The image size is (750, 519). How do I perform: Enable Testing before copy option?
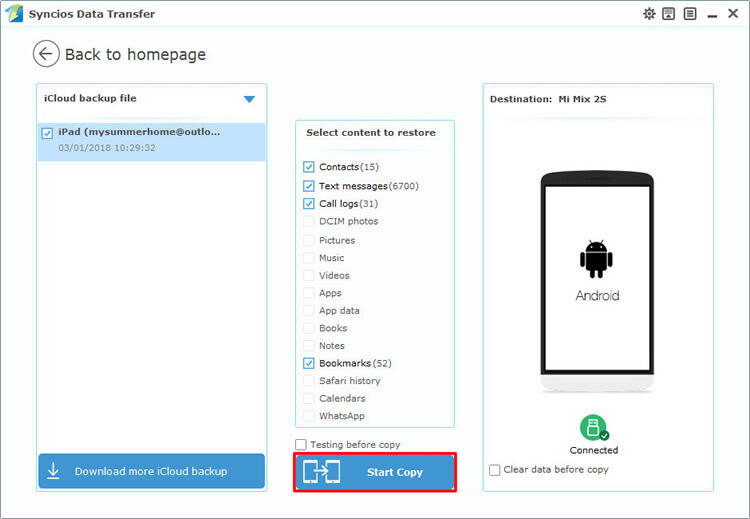pos(301,444)
